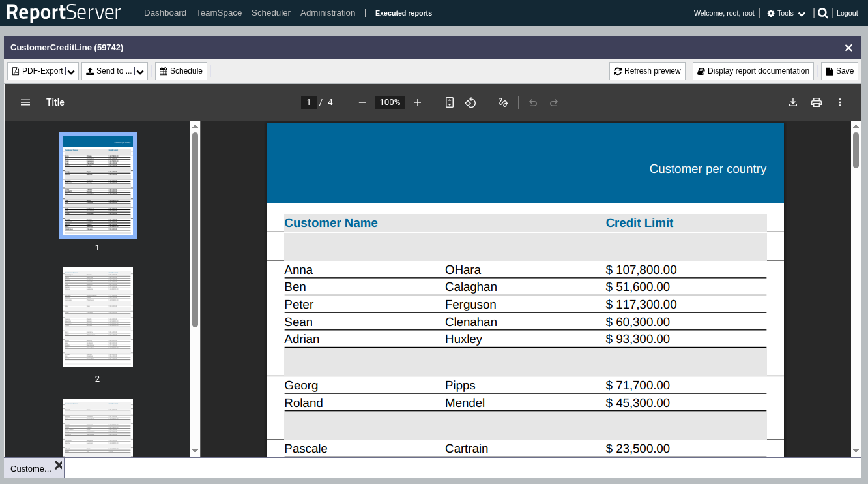The image size is (868, 484).
Task: Toggle the PDF sidebar menu icon
Action: [x=25, y=102]
